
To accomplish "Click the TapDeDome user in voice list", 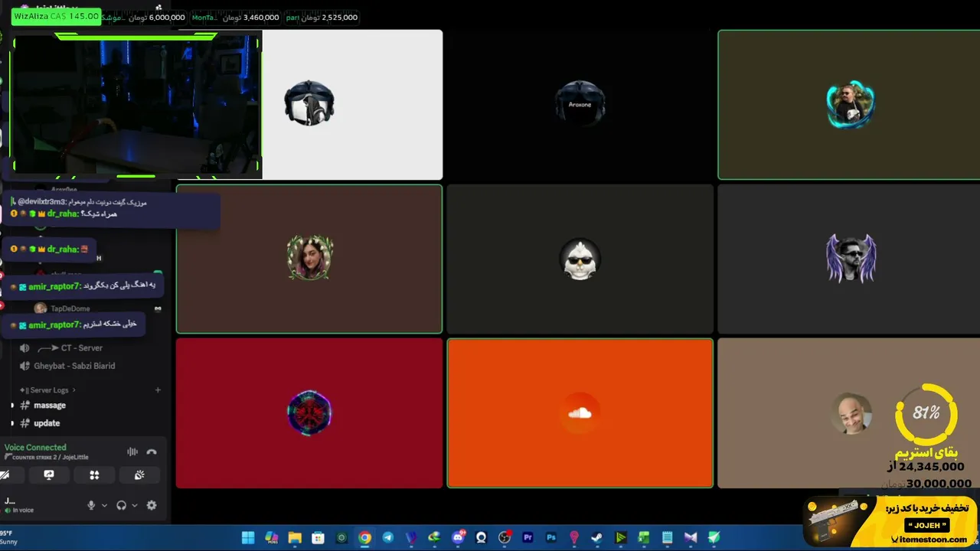I will point(70,309).
